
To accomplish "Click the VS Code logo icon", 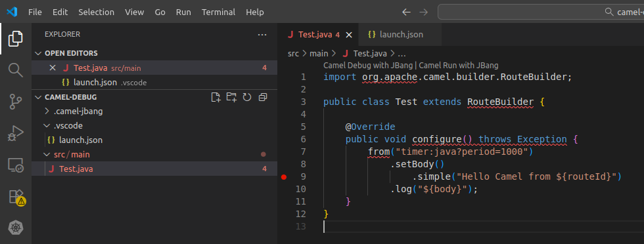I will (12, 12).
